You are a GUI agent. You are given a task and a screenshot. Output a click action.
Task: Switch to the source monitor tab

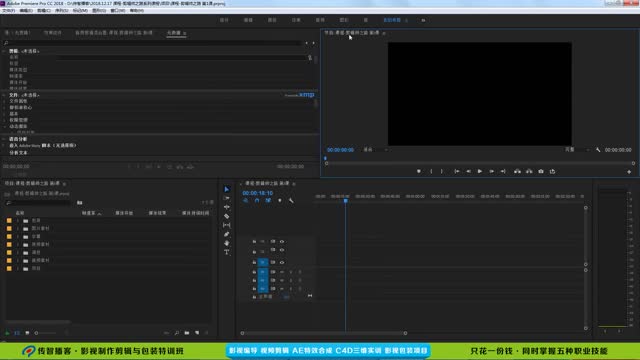tap(18, 33)
